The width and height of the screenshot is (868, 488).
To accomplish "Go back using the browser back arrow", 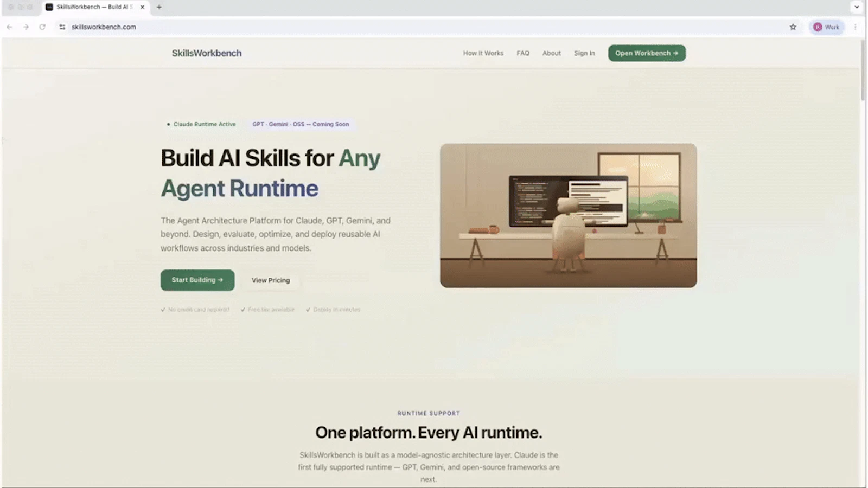I will click(9, 27).
